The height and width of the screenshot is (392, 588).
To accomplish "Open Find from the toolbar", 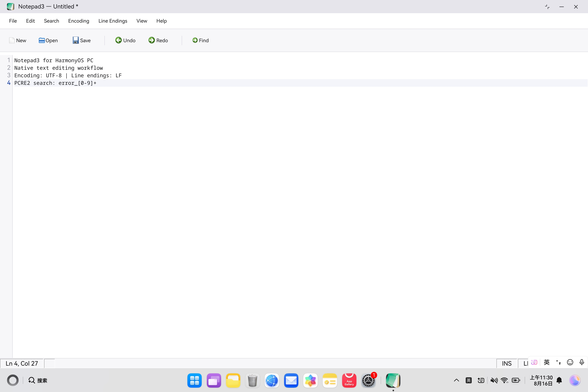I will click(x=201, y=41).
